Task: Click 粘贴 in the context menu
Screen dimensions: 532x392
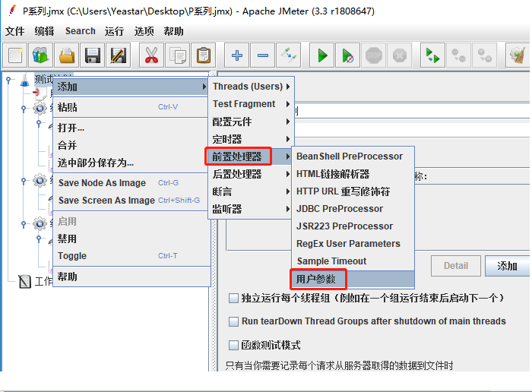Action: (x=131, y=107)
